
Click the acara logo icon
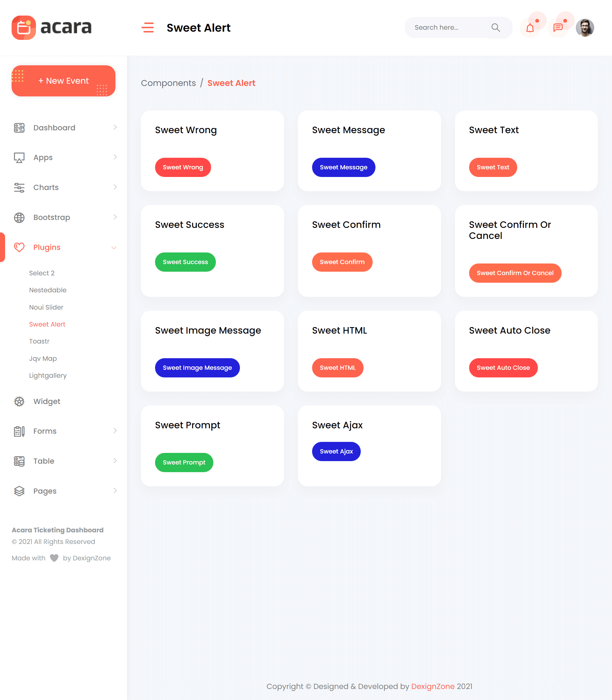tap(23, 28)
